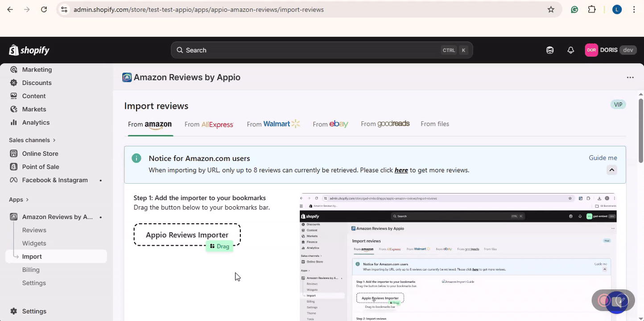Open Content in the sidebar

(x=34, y=96)
